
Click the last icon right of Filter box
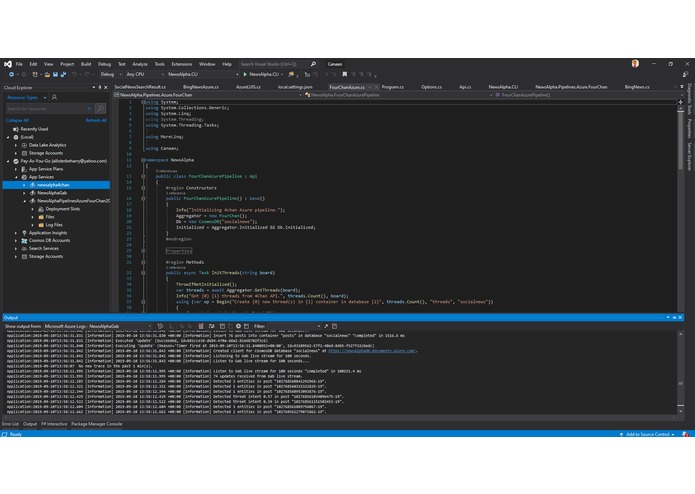click(335, 326)
